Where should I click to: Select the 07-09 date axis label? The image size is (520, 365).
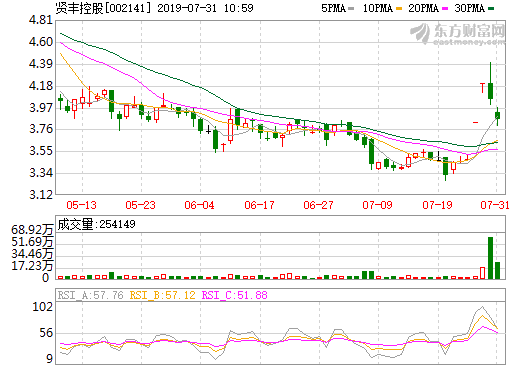pos(377,205)
